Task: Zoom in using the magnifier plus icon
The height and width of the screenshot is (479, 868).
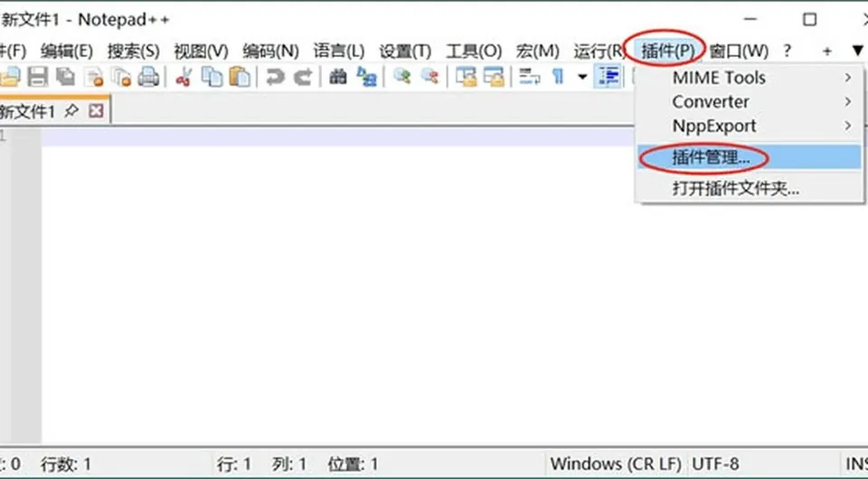Action: coord(401,77)
